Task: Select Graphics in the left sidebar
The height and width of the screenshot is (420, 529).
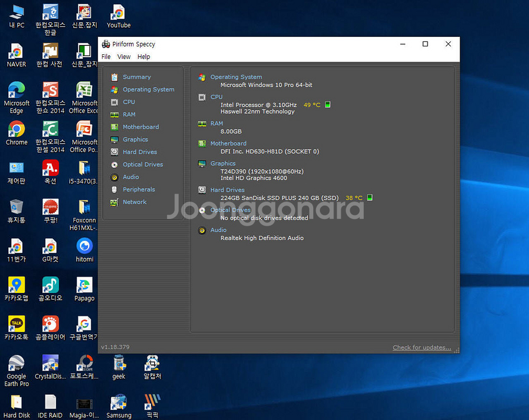Action: (x=135, y=139)
